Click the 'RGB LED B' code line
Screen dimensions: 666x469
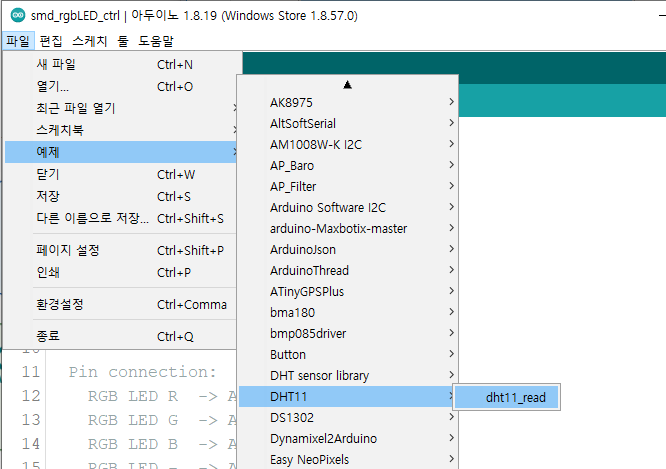click(x=133, y=444)
